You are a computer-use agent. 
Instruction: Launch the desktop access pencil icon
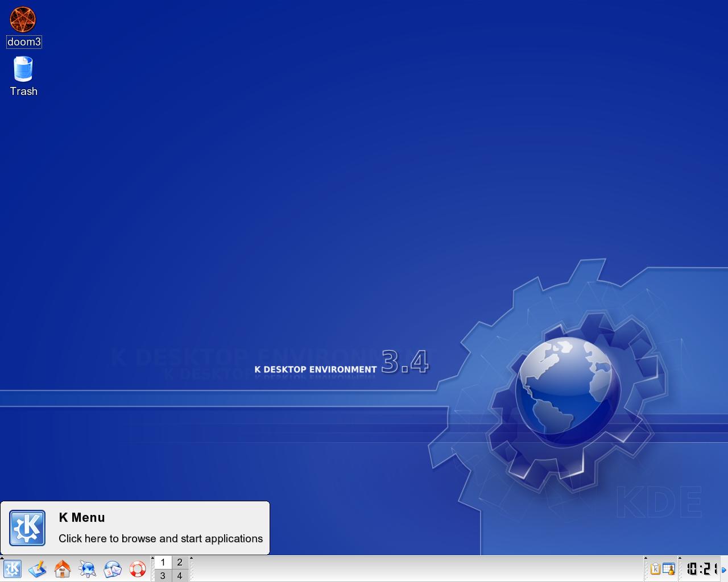(38, 569)
